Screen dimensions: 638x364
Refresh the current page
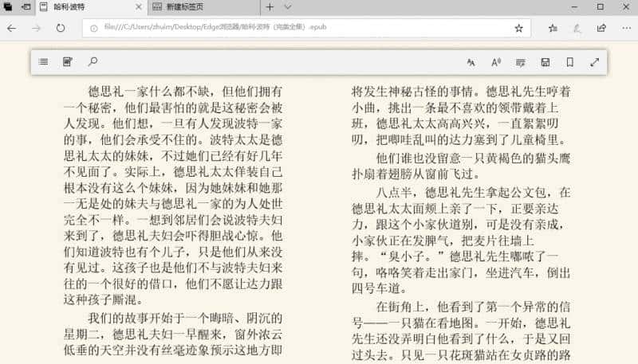point(61,28)
